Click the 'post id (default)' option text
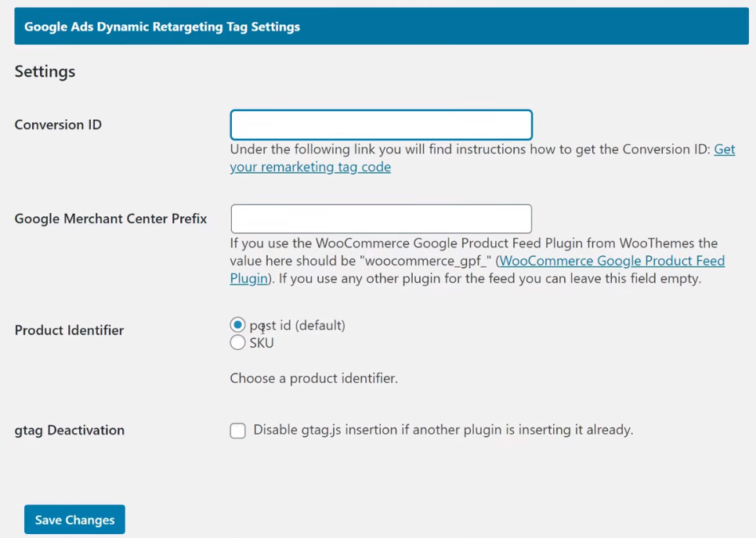Image resolution: width=756 pixels, height=538 pixels. 297,326
